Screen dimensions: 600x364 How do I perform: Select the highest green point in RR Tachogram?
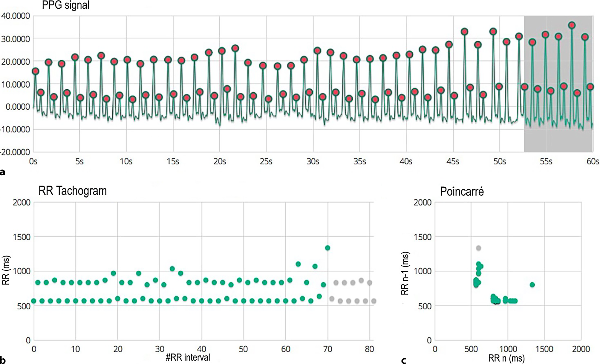click(x=327, y=248)
